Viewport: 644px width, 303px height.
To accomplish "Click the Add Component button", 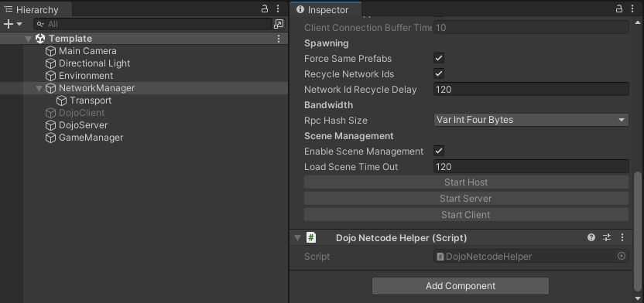I will pyautogui.click(x=461, y=286).
